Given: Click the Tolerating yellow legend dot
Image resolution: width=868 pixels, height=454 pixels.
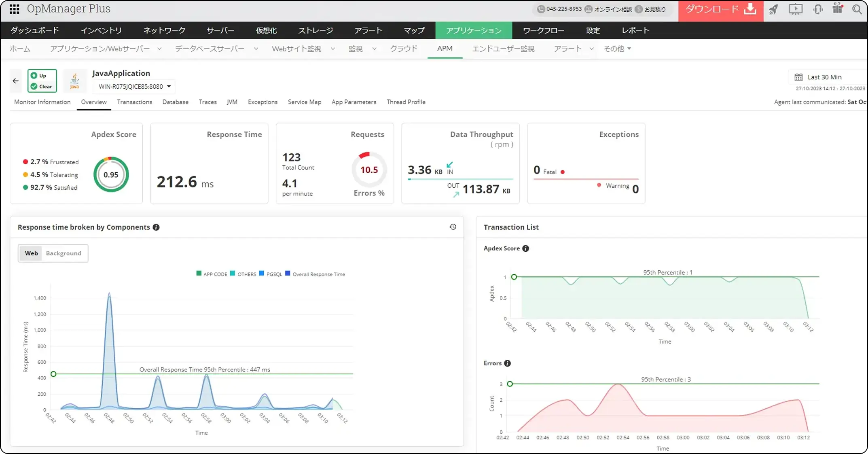Looking at the screenshot, I should tap(25, 175).
